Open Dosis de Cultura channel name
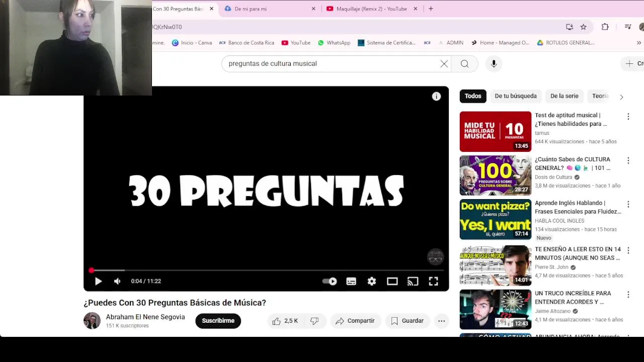 point(553,177)
